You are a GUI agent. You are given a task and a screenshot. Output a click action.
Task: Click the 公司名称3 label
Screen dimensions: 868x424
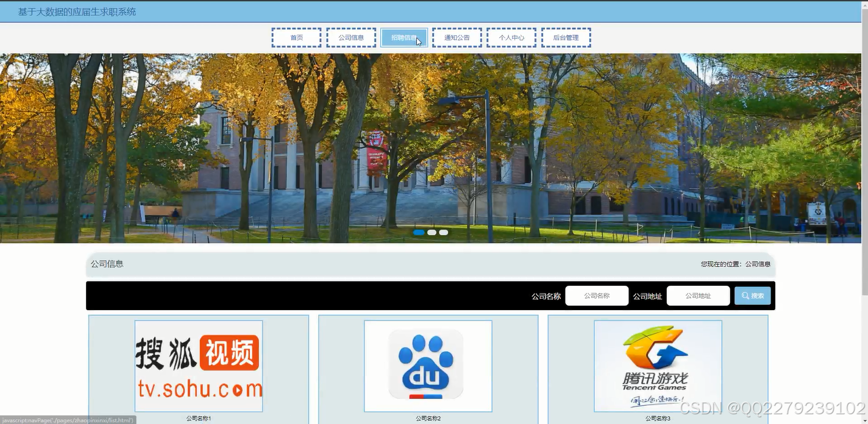(658, 419)
